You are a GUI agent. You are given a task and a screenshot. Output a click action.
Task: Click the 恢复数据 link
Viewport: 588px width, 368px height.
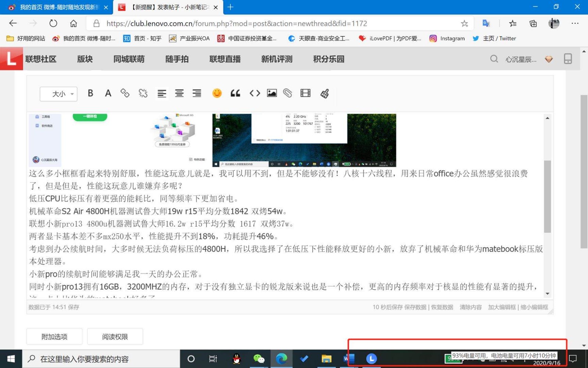click(x=442, y=307)
